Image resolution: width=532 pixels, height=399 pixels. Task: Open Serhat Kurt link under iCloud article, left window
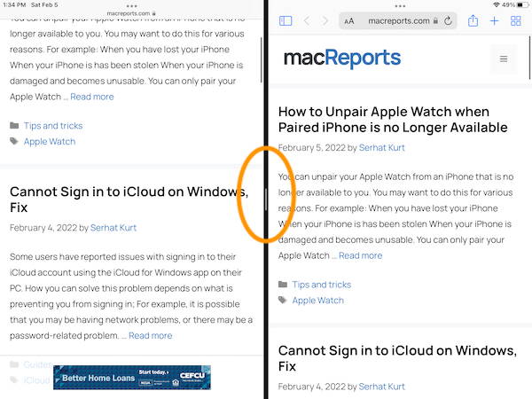(x=113, y=228)
